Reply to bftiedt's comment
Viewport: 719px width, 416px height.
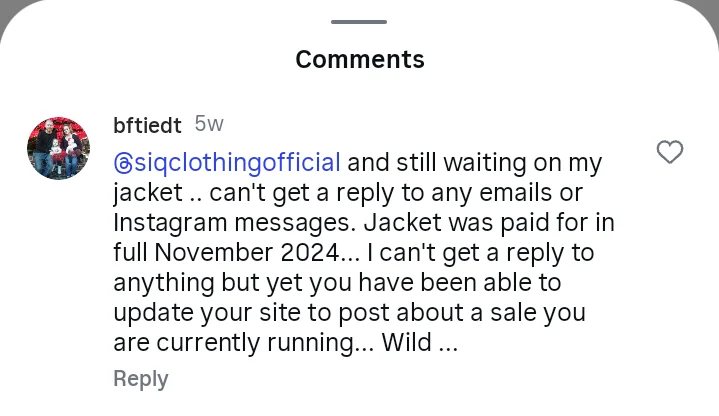(141, 379)
